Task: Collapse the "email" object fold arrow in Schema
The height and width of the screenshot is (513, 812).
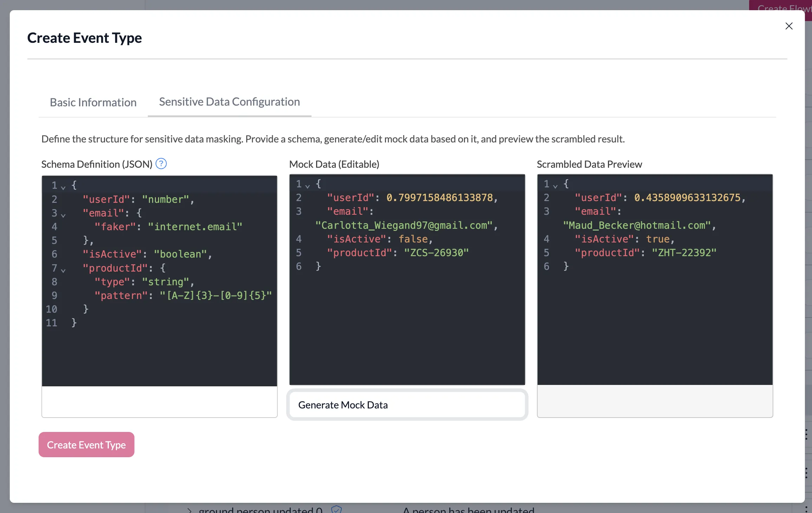Action: [x=63, y=215]
